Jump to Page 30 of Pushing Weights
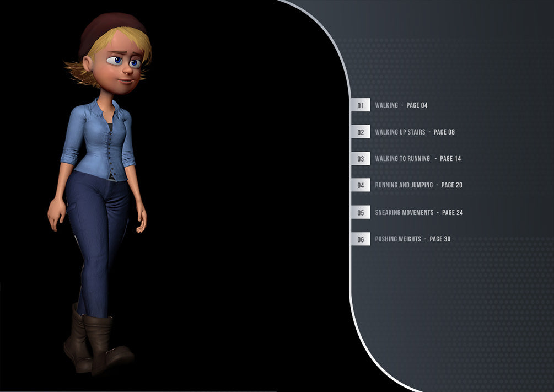 tap(440, 239)
